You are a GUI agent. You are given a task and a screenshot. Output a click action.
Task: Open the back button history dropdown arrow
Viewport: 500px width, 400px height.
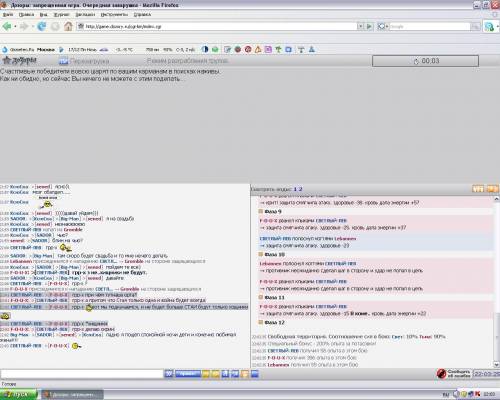(x=15, y=26)
